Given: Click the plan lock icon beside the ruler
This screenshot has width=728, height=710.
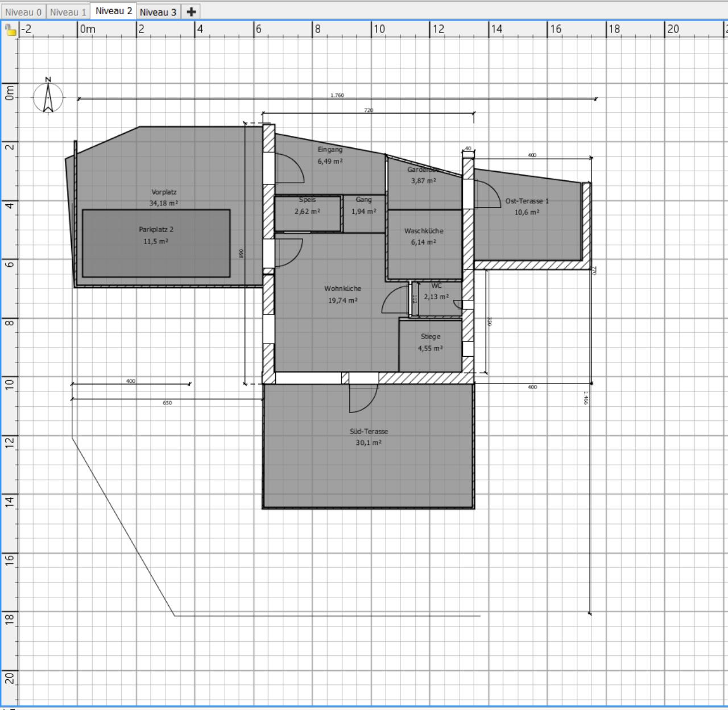Looking at the screenshot, I should [10, 30].
